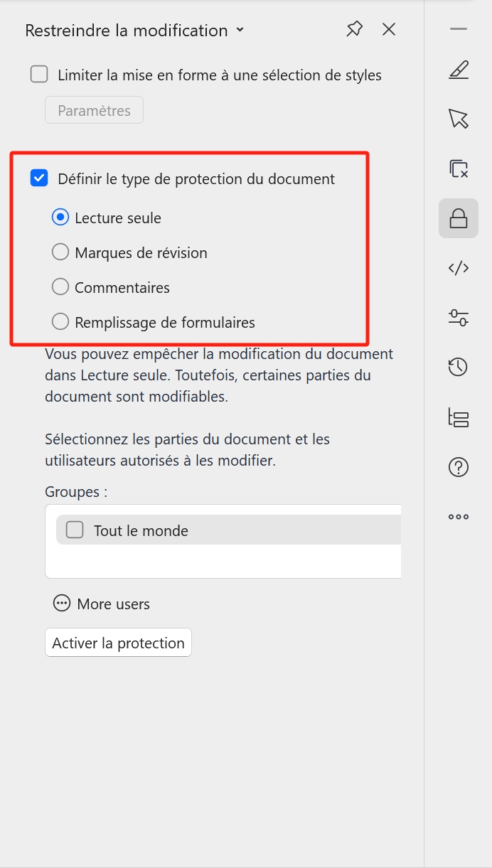Click the lock restrict-editing sidebar icon
The height and width of the screenshot is (868, 492).
click(459, 218)
